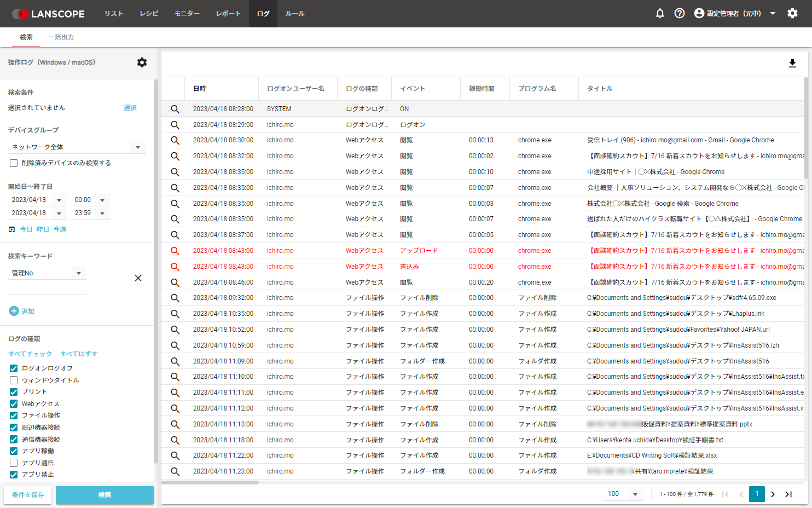Open operation log panel gear settings

(142, 62)
